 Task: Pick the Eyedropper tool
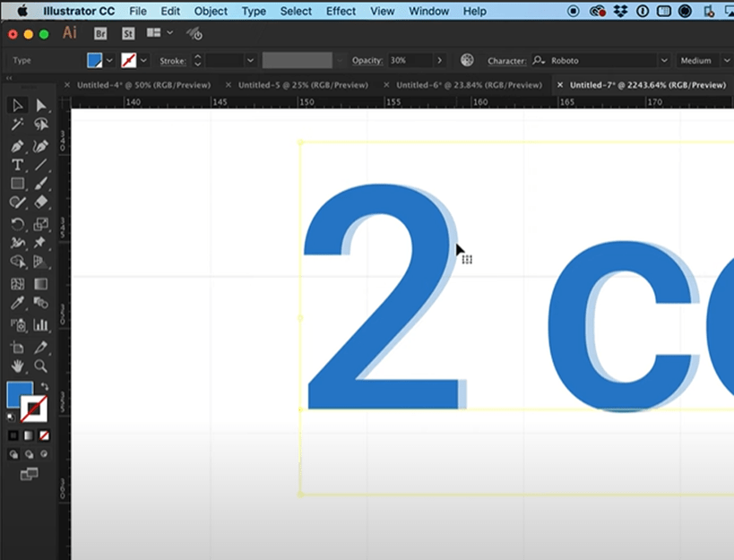click(17, 303)
